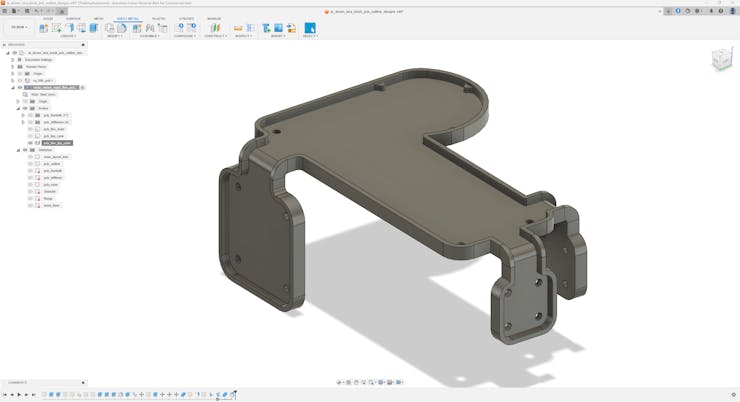Collapse the Sketches folder in browser
The width and height of the screenshot is (740, 402).
(x=18, y=150)
